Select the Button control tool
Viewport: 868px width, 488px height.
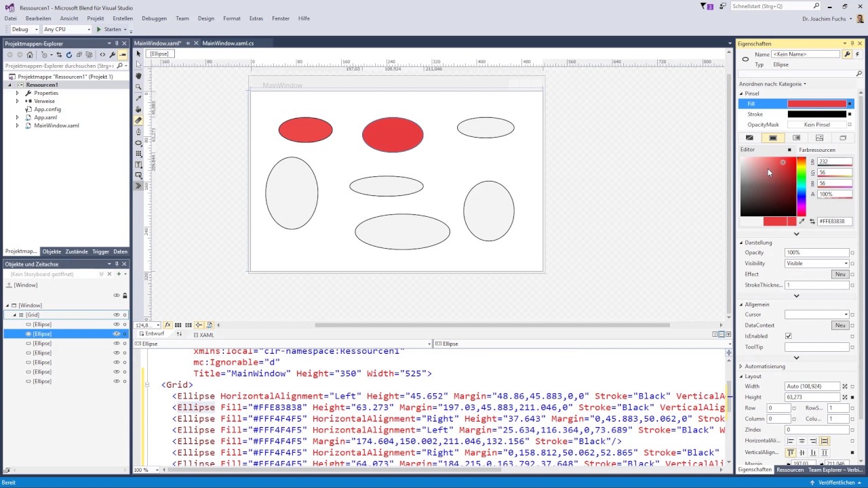click(138, 176)
